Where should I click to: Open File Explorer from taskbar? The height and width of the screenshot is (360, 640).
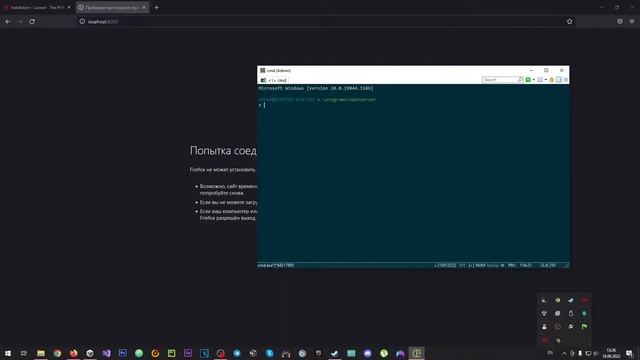tap(41, 353)
